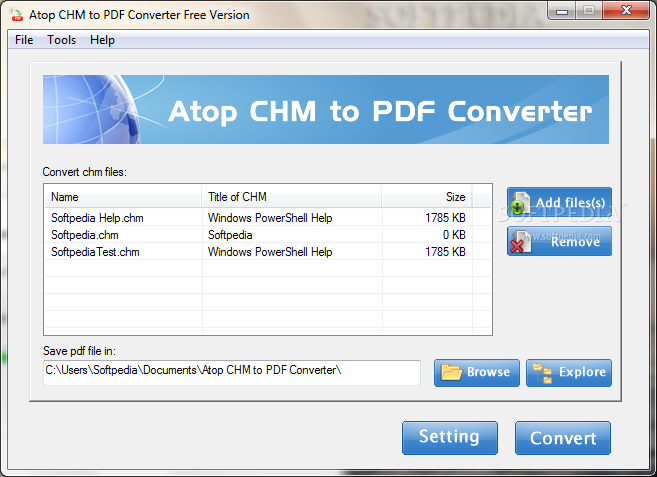
Task: Click the Softpedia title cell
Action: [230, 235]
